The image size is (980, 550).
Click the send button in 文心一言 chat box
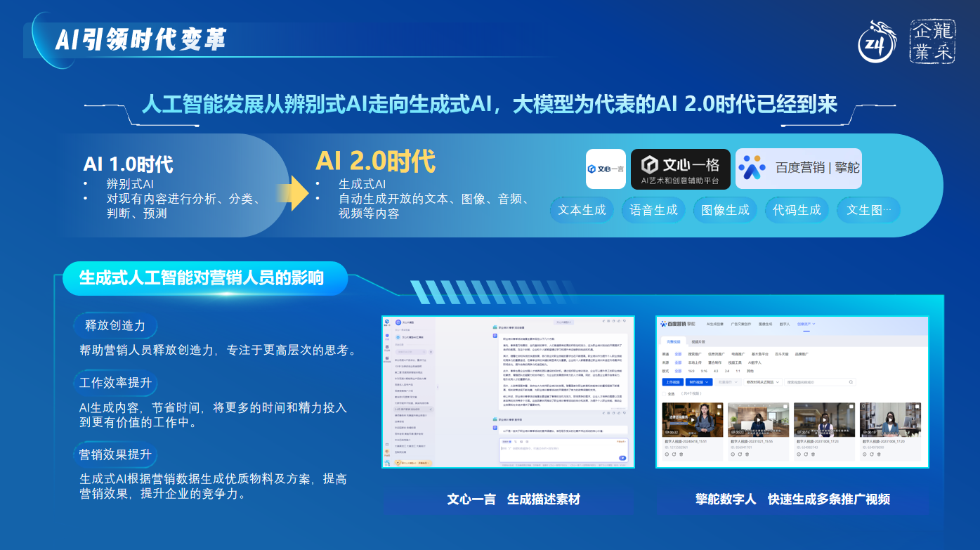click(x=622, y=457)
